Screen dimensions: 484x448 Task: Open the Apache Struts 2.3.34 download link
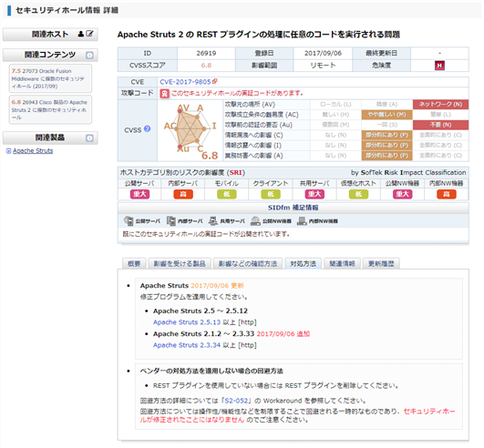187,345
